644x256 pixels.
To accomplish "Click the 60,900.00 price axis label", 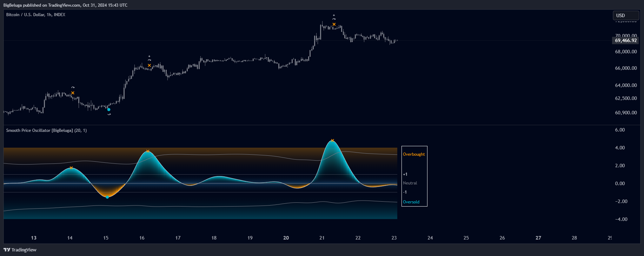I will (626, 113).
